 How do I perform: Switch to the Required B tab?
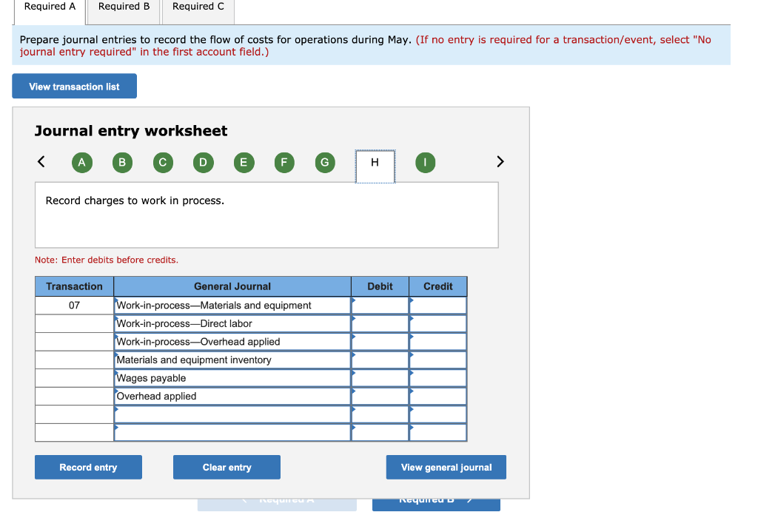click(x=123, y=7)
